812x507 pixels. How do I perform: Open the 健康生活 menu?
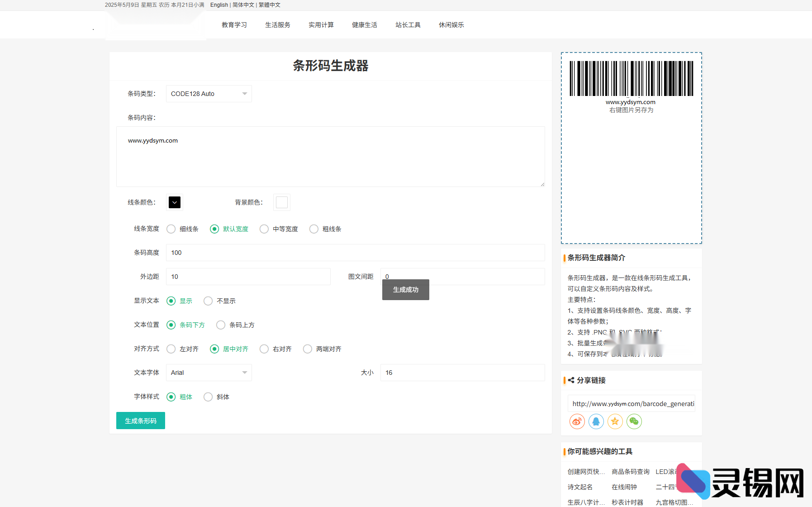(x=365, y=25)
